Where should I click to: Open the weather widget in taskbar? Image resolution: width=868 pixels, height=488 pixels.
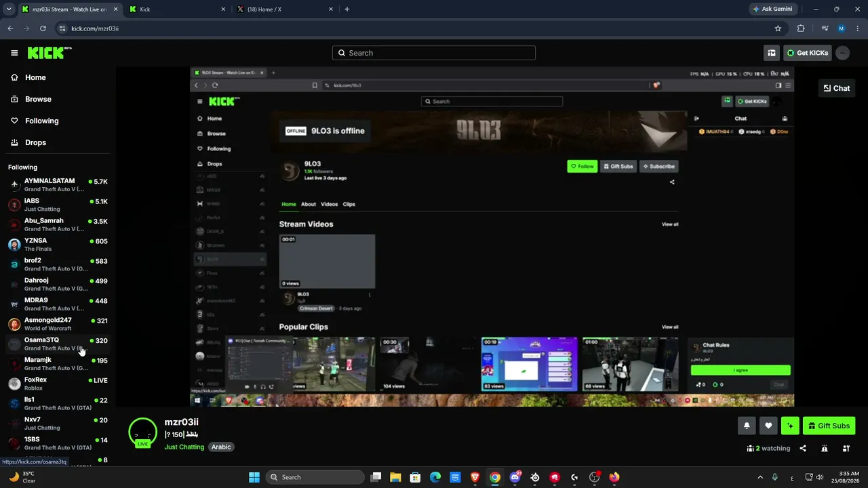(21, 477)
